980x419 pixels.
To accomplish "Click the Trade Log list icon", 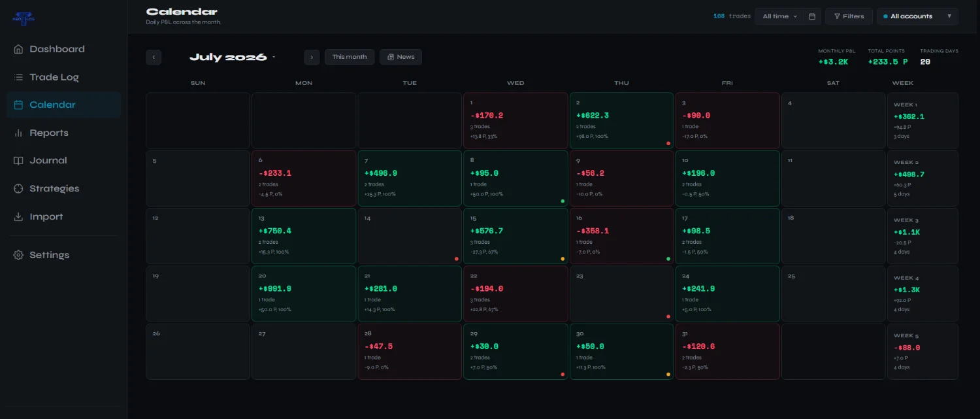I will [18, 77].
